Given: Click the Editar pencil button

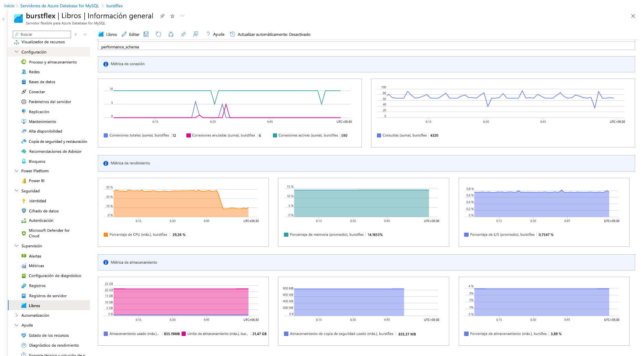Looking at the screenshot, I should point(131,34).
